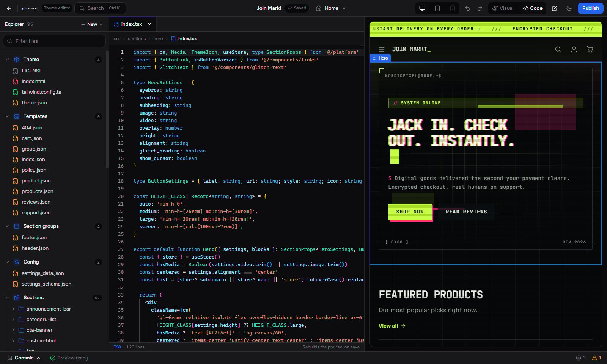This screenshot has width=607, height=364.
Task: Click the sections breadcrumb
Action: pos(137,39)
